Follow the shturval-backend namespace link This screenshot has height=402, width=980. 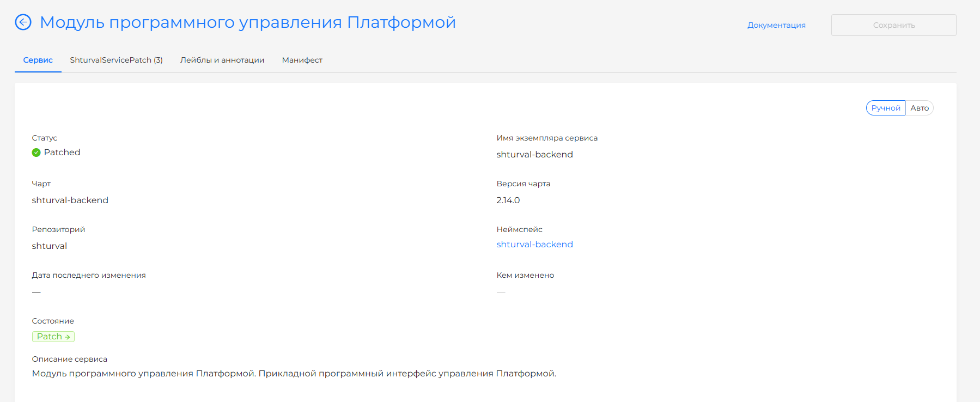pyautogui.click(x=535, y=244)
